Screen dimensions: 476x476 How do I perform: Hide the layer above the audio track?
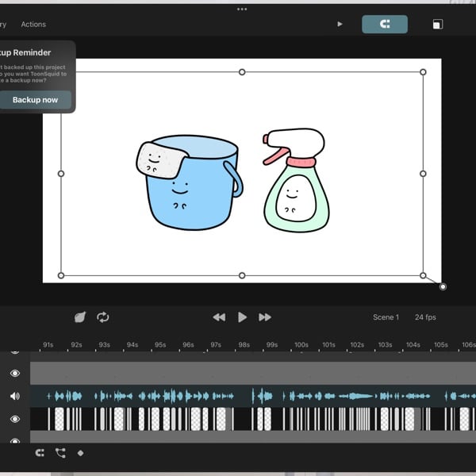(15, 374)
